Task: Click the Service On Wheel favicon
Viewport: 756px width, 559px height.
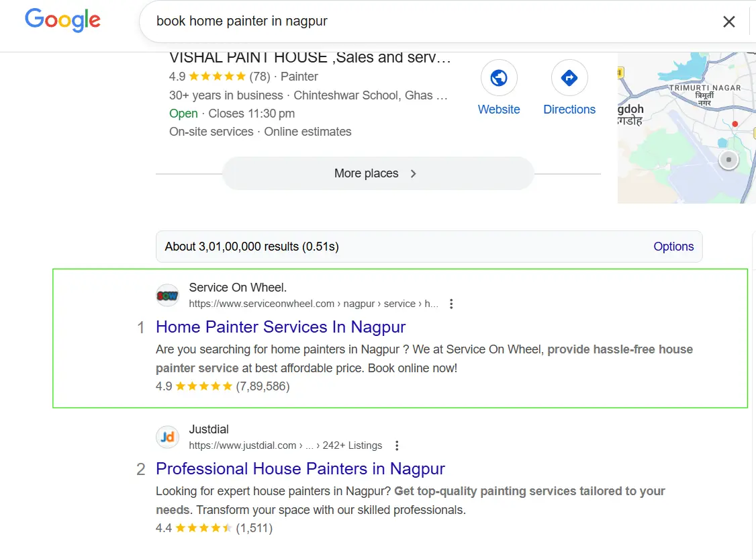Action: (x=167, y=295)
